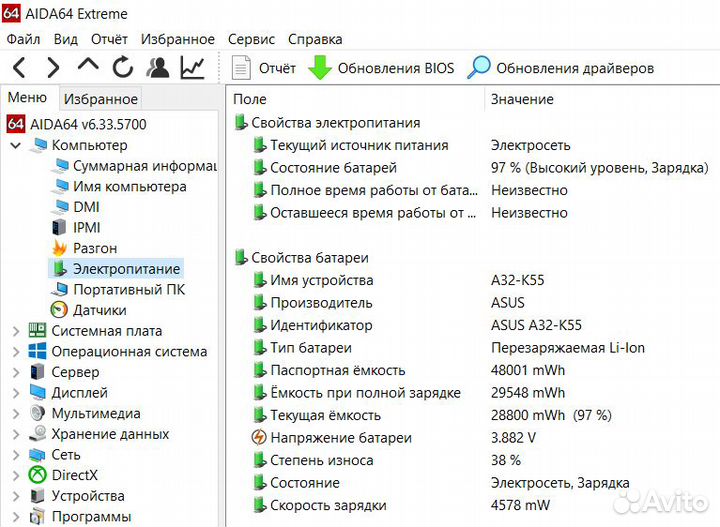Screen dimensions: 720x527
Task: Select Имя компьютера in the tree
Action: 130,186
